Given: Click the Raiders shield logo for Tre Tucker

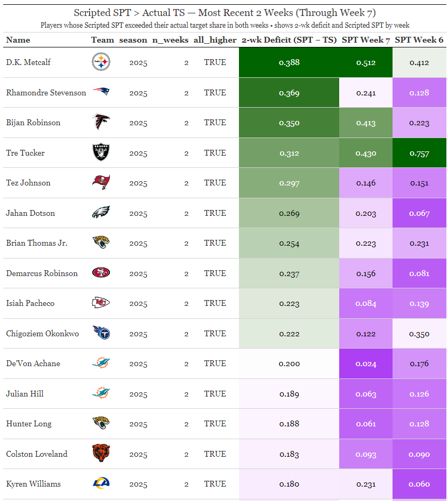Looking at the screenshot, I should click(101, 153).
